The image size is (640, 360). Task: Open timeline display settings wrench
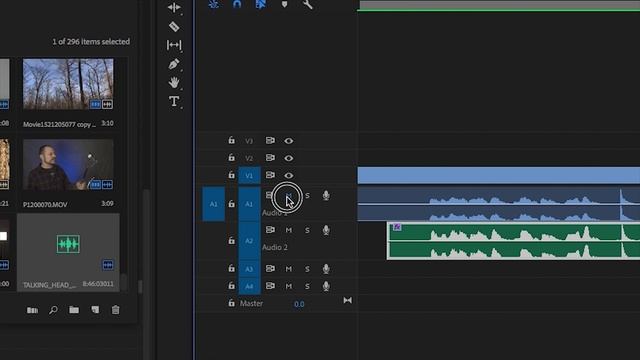click(x=308, y=4)
